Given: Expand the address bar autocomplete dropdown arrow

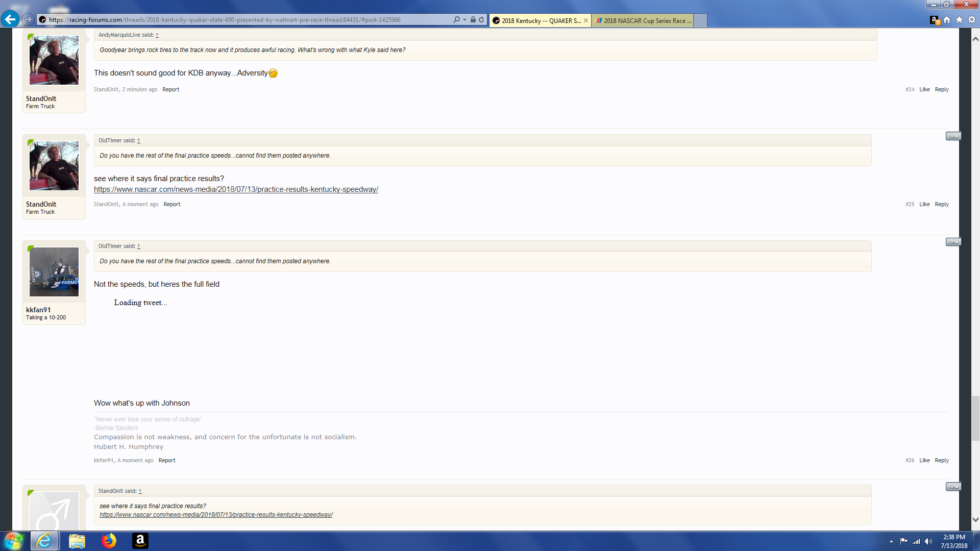Looking at the screenshot, I should [x=464, y=20].
